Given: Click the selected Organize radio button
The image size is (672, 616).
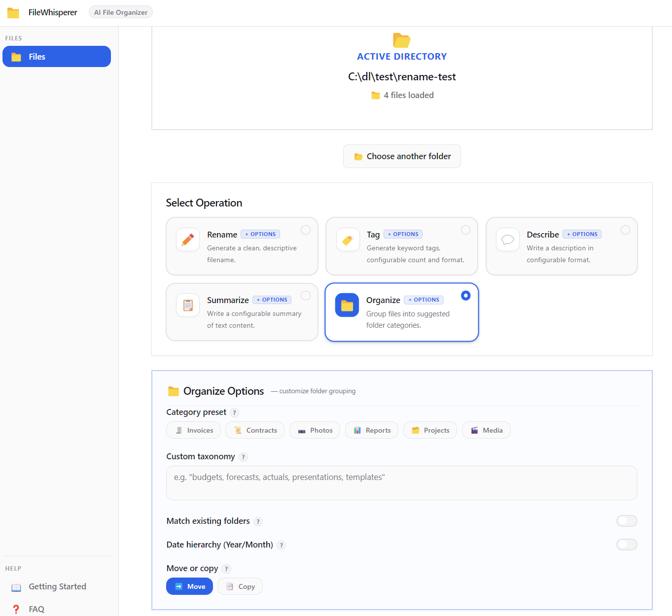Looking at the screenshot, I should pyautogui.click(x=465, y=296).
